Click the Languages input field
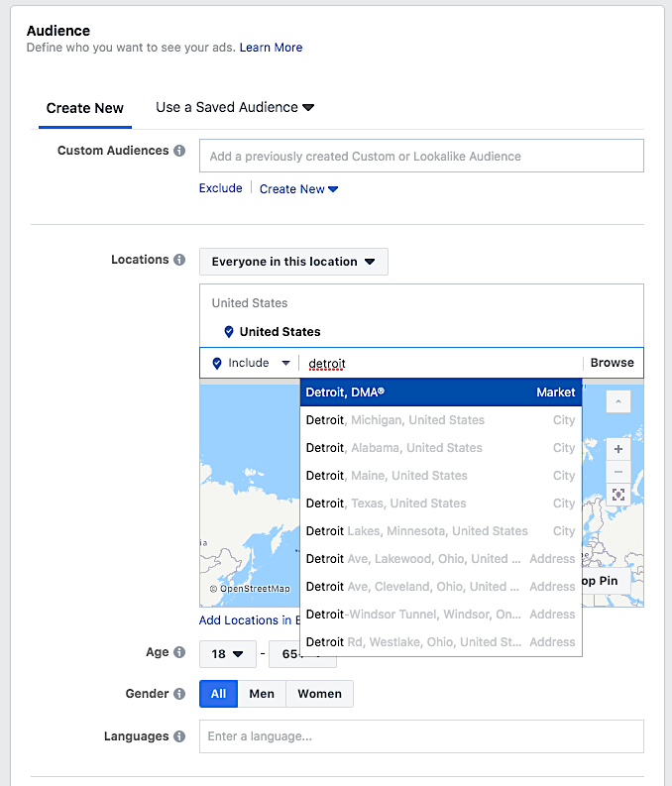 coord(421,736)
